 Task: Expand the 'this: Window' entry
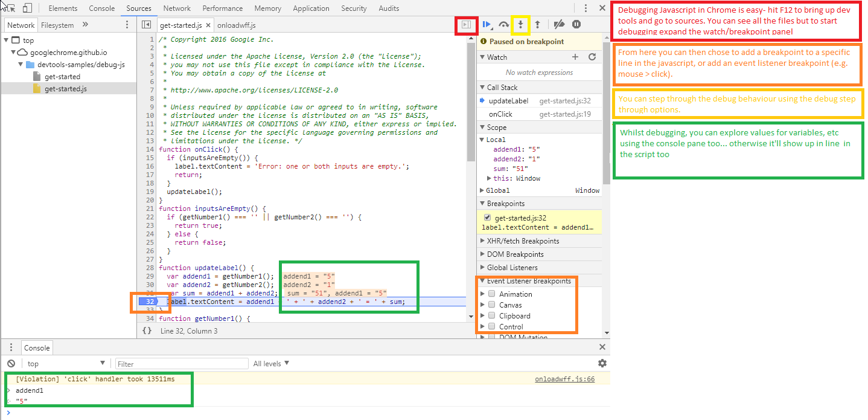coord(490,178)
